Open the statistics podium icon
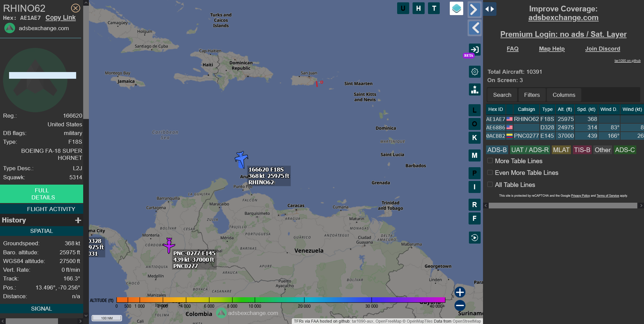The height and width of the screenshot is (324, 644). pos(474,89)
